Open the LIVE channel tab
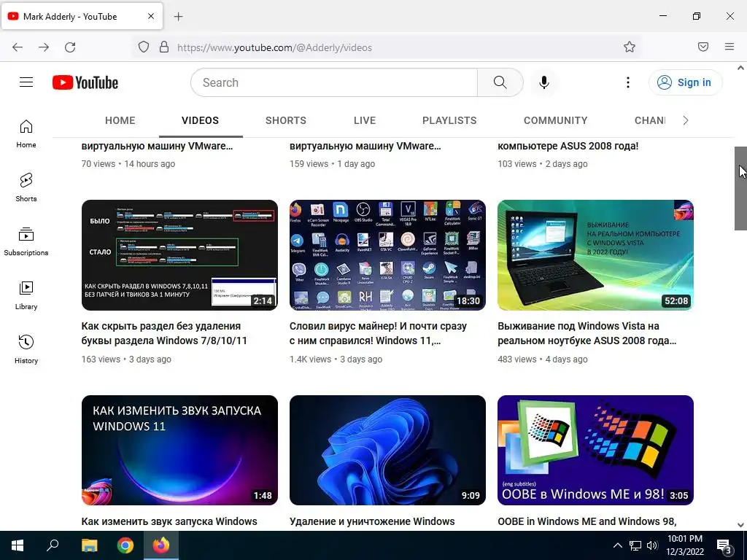The width and height of the screenshot is (747, 560). click(x=365, y=120)
